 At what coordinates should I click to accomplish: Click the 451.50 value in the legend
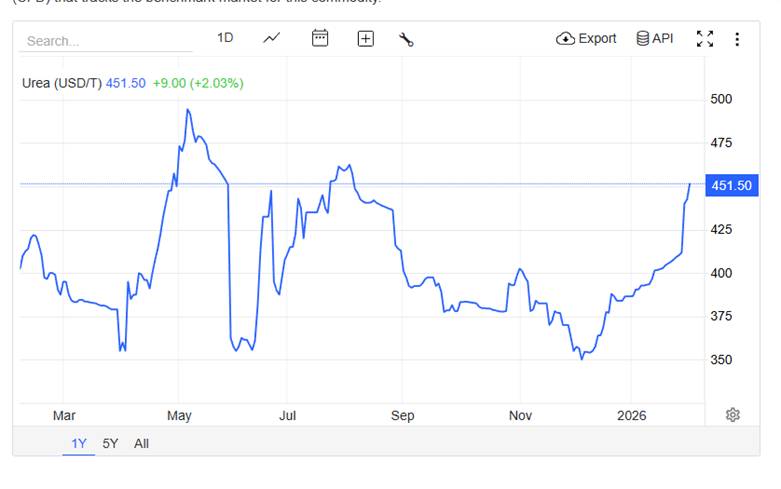[126, 83]
